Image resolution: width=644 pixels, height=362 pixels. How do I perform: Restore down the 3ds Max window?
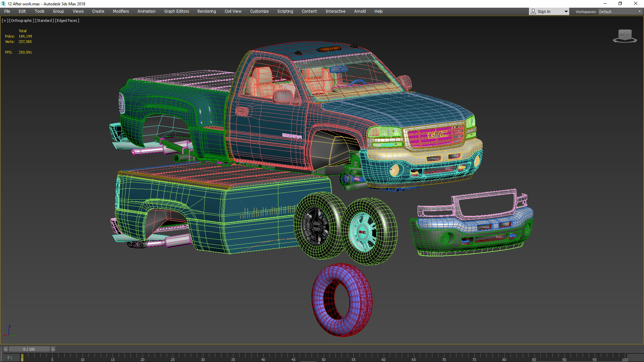[620, 4]
